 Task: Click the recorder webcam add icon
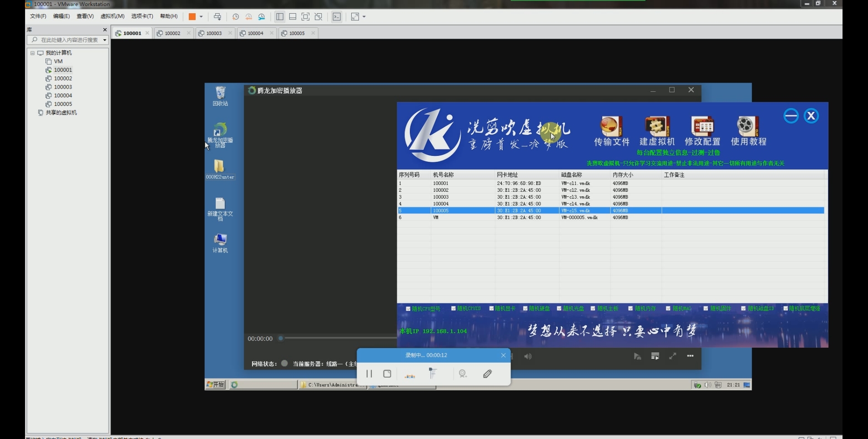[x=463, y=374]
